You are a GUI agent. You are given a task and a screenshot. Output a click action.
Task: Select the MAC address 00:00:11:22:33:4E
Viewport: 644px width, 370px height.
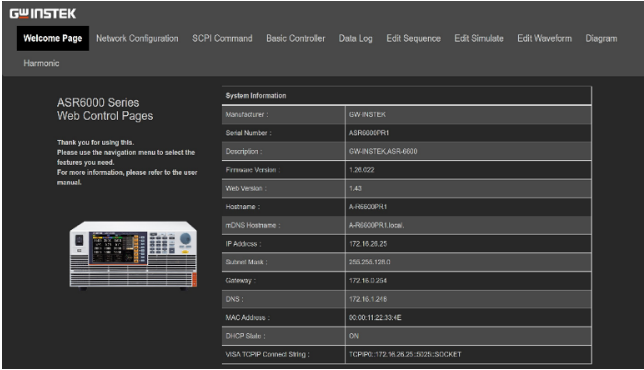click(375, 318)
